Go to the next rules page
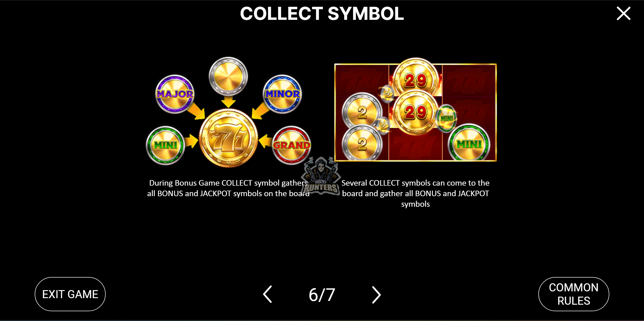644x321 pixels. [x=376, y=295]
